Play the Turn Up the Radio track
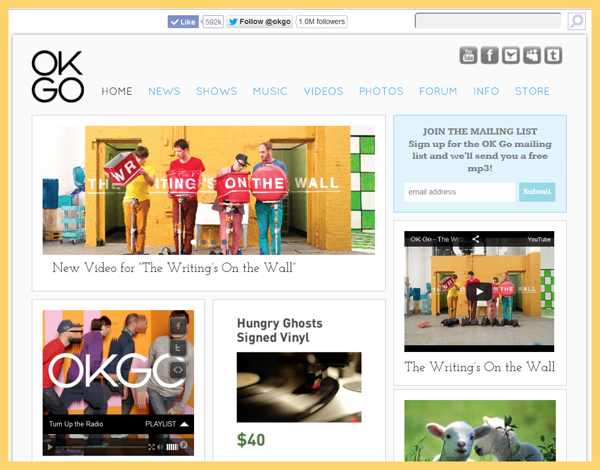Viewport: 600px width, 470px height. [50, 447]
